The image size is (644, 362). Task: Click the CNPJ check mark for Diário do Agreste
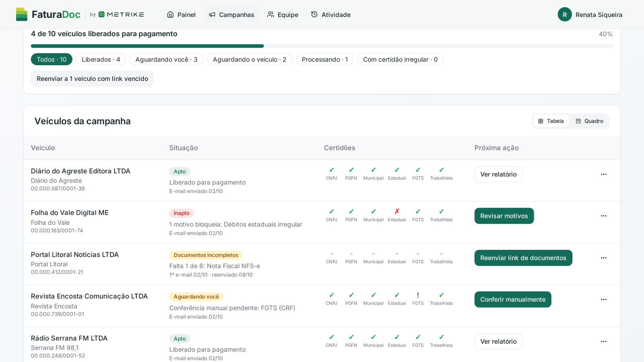coord(331,170)
